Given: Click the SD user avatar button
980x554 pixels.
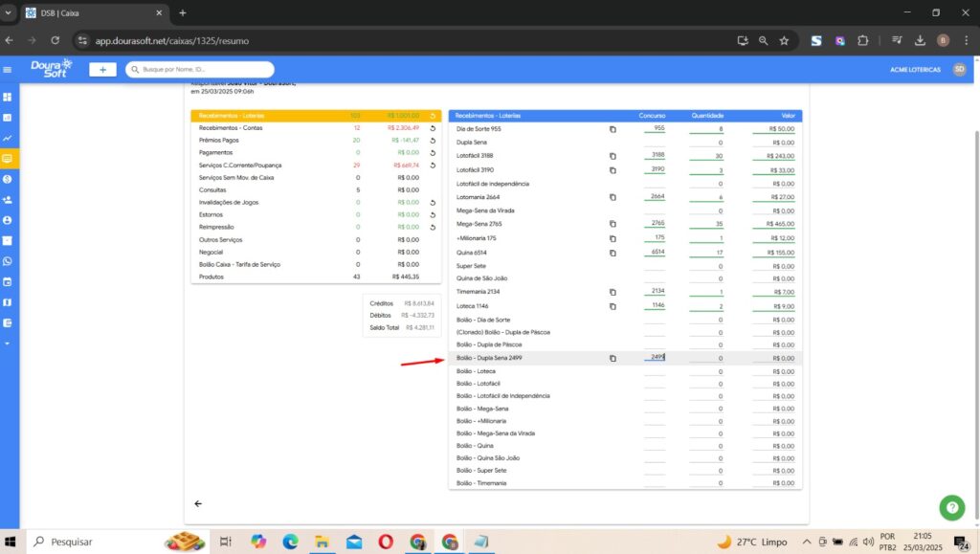Looking at the screenshot, I should (x=959, y=70).
